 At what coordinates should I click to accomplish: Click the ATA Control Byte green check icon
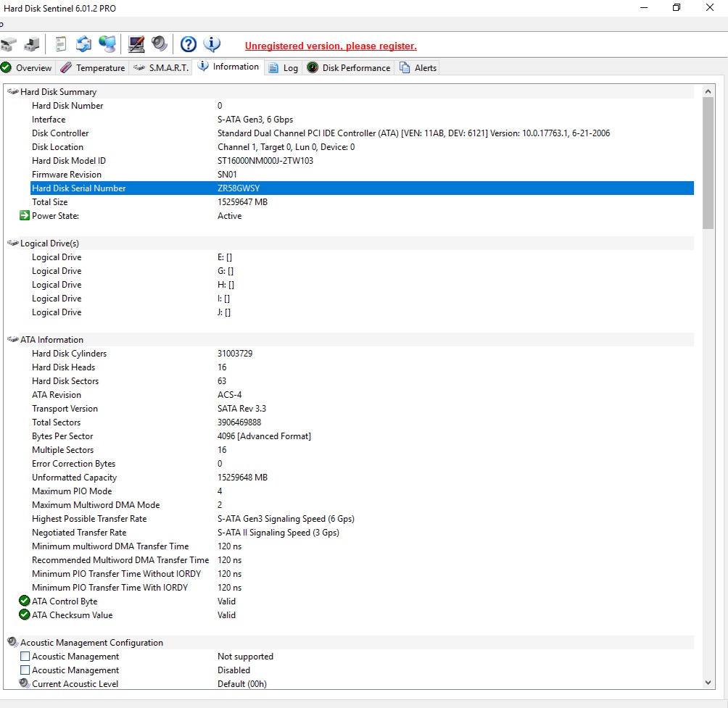[x=25, y=601]
